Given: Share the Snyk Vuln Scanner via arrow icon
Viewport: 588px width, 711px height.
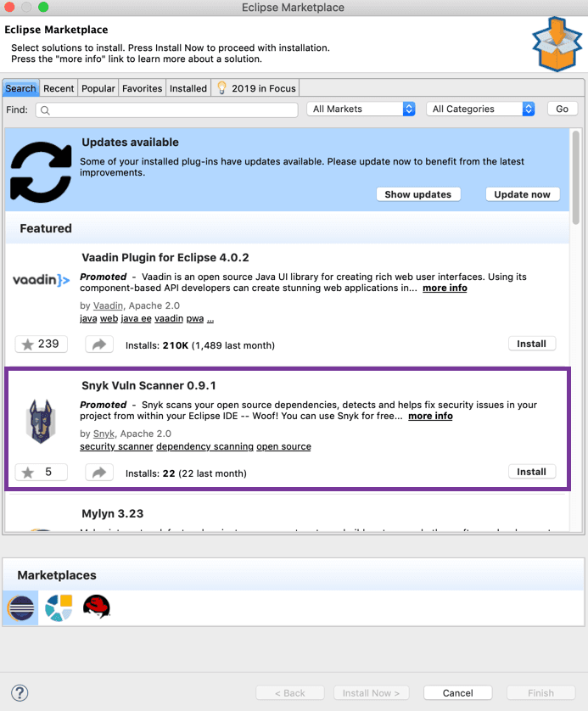Looking at the screenshot, I should point(99,472).
